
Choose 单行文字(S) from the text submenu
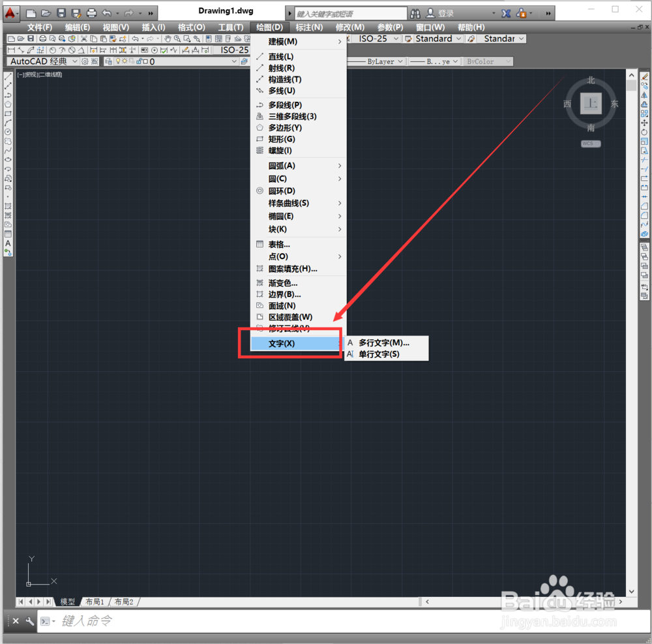click(x=387, y=354)
